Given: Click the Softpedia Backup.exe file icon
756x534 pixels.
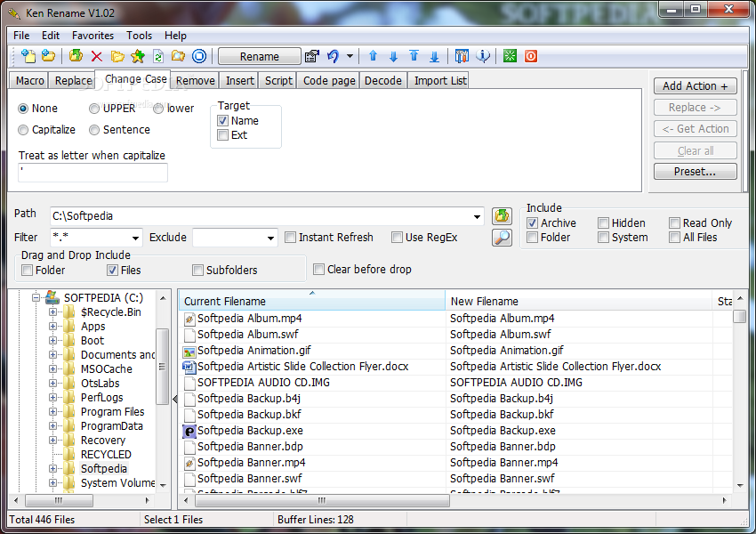Looking at the screenshot, I should click(189, 431).
